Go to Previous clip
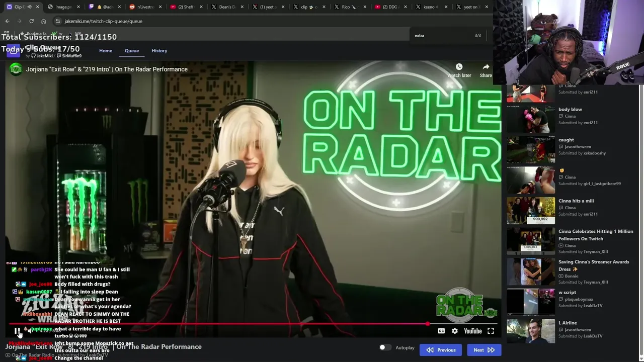This screenshot has width=644, height=362. click(441, 350)
